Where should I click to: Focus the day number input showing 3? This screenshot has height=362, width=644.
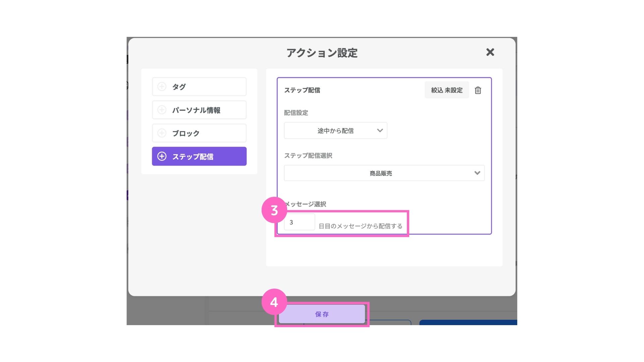(x=299, y=222)
